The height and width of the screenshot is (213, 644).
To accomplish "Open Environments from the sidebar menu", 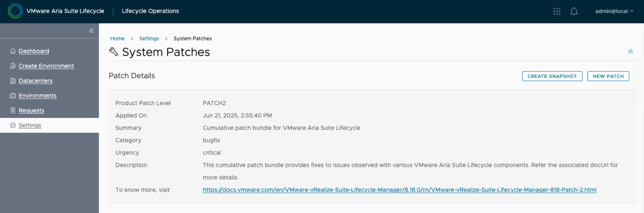I will [37, 96].
